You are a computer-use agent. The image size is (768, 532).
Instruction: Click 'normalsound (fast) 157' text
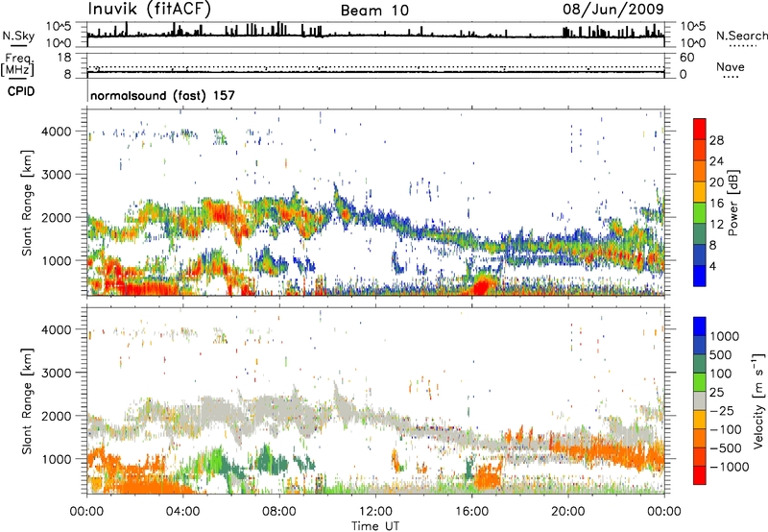point(162,95)
